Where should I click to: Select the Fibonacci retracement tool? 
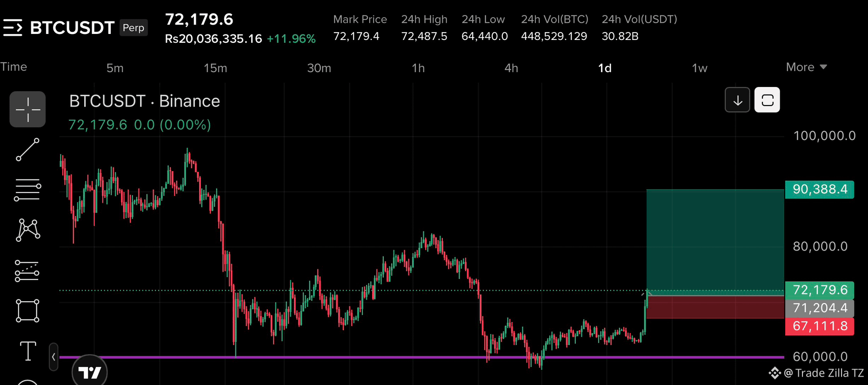[27, 190]
